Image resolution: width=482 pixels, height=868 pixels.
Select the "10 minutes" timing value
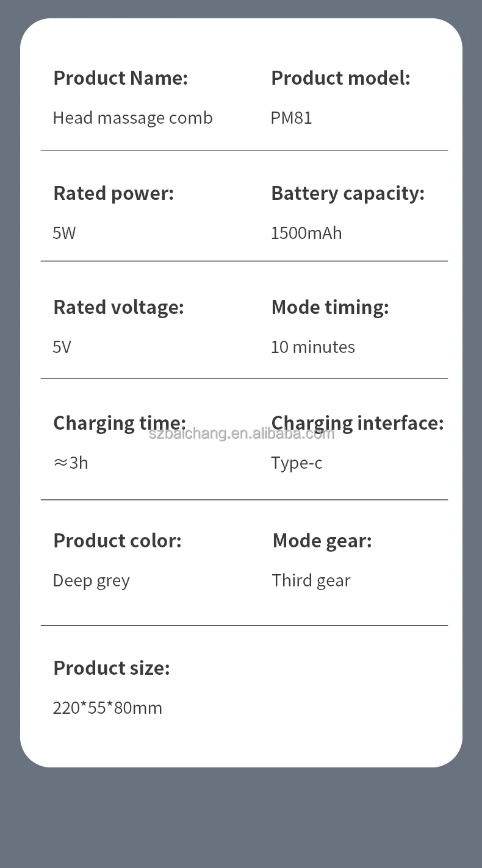click(x=312, y=347)
